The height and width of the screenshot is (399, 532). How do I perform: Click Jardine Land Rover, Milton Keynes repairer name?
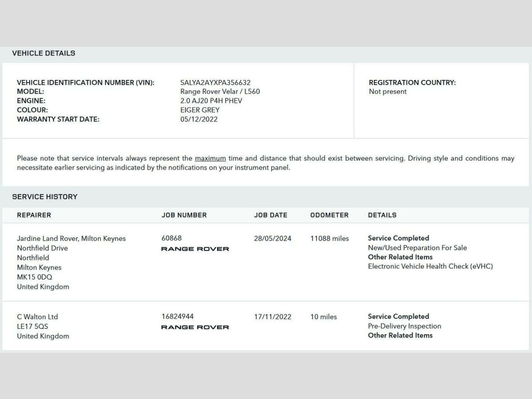point(71,238)
